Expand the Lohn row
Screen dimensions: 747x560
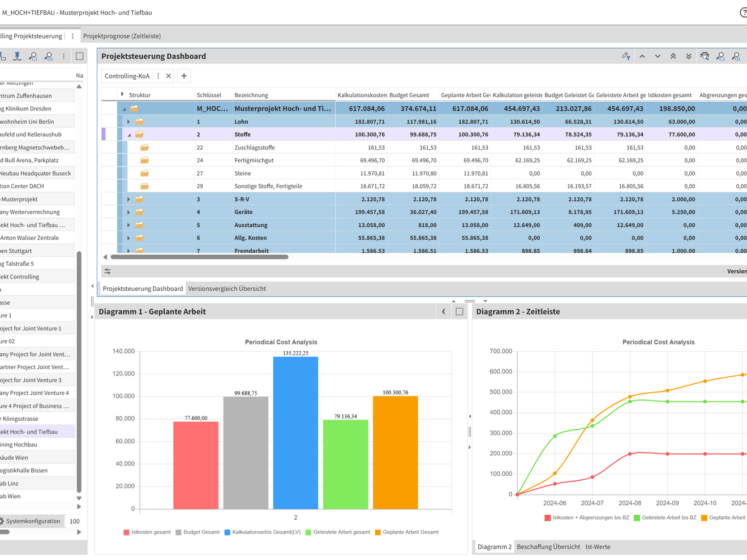click(128, 122)
